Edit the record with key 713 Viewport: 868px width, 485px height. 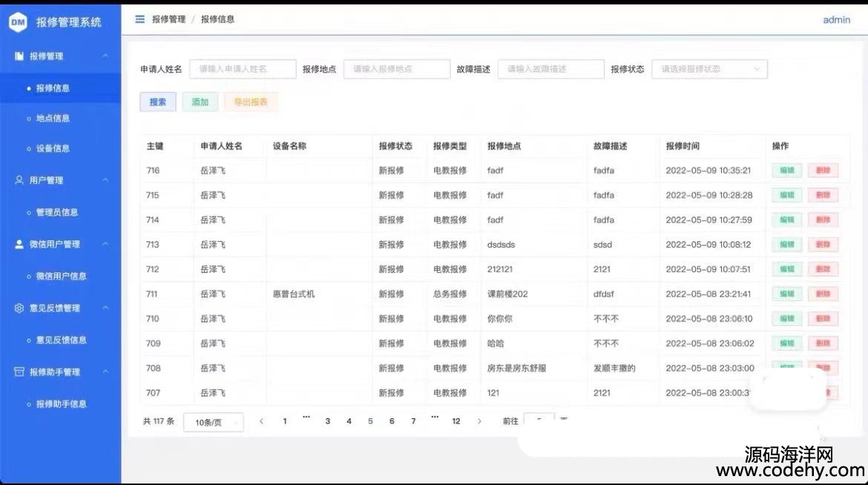coord(786,245)
